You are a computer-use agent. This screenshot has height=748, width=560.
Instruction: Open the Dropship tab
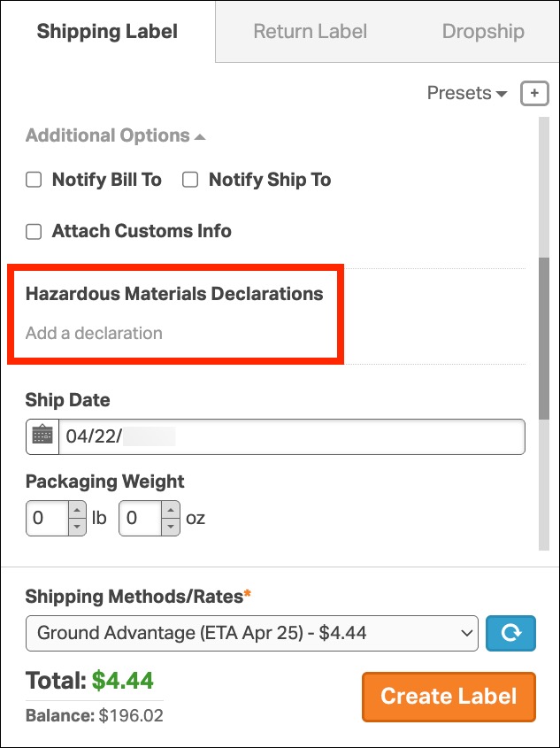483,32
